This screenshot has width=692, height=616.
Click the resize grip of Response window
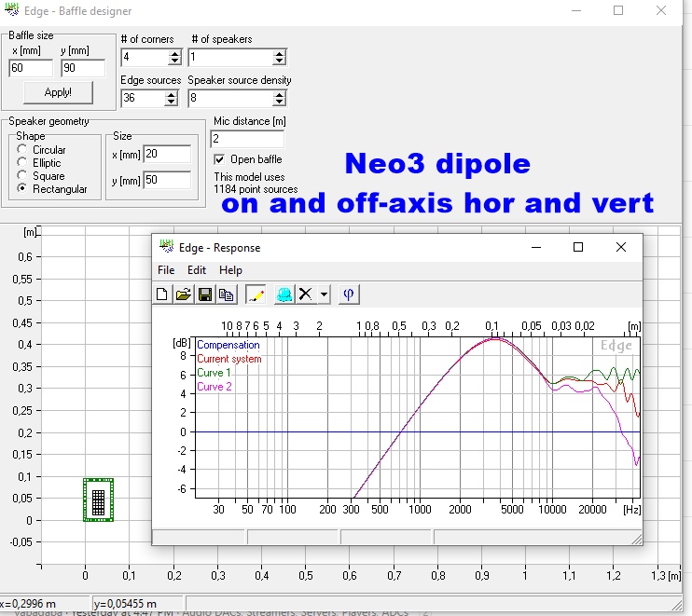[x=637, y=540]
